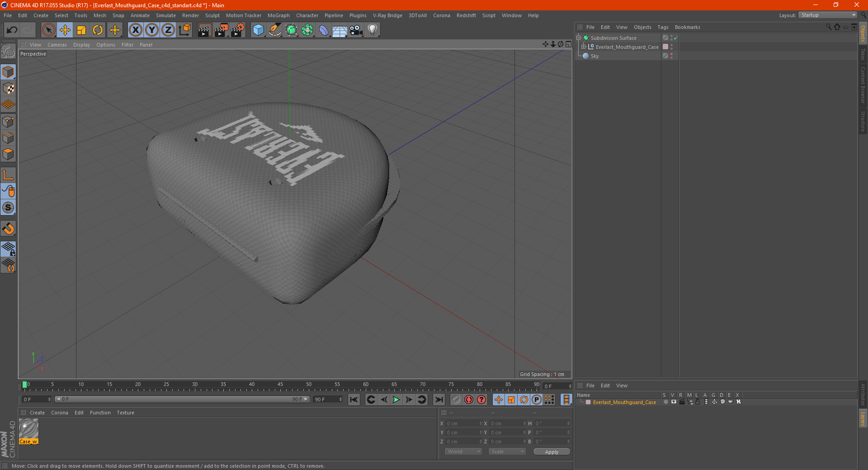868x470 pixels.
Task: Expand the Everlast_Mouthguard_Case object
Action: tap(583, 47)
